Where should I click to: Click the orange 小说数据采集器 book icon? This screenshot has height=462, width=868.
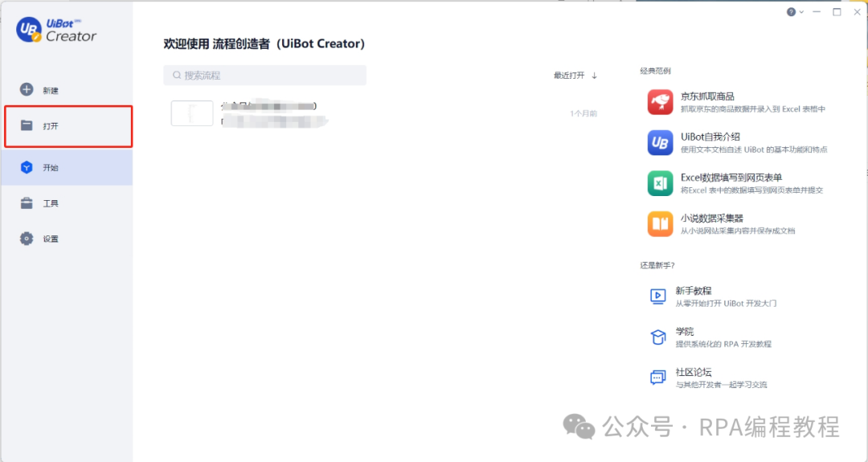(660, 224)
